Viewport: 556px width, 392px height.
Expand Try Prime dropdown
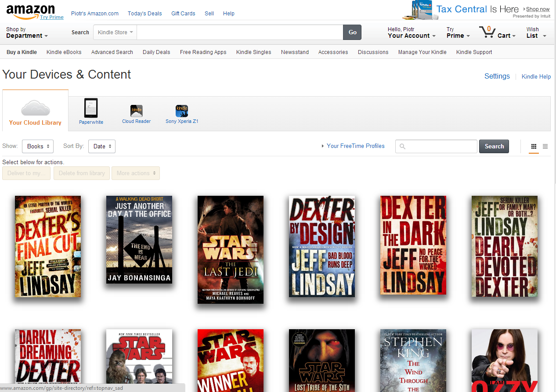coord(458,33)
